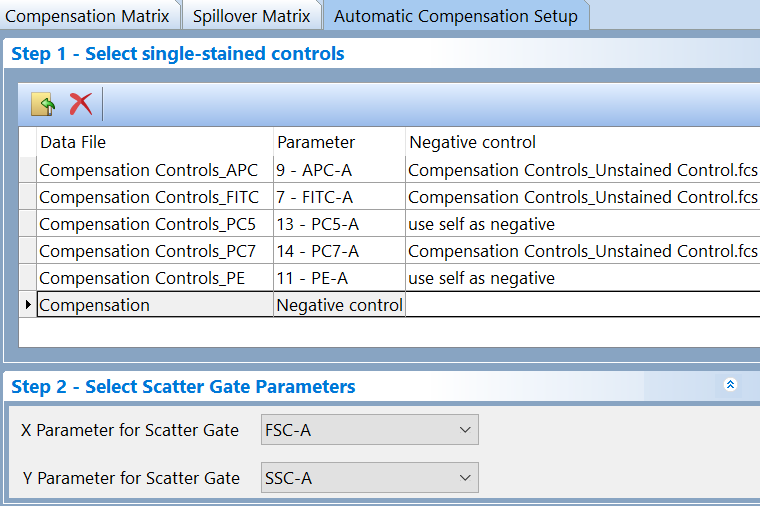Viewport: 760px width, 506px height.
Task: Click the Negative control cell in new row
Action: [x=339, y=305]
